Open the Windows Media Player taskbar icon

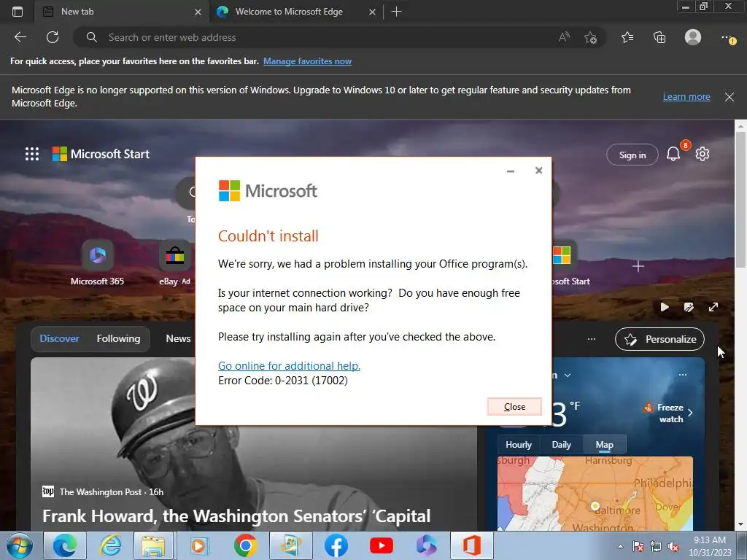pos(198,545)
